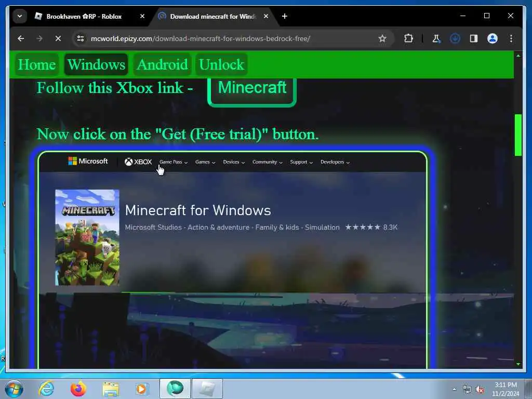Stop loading the page
The width and height of the screenshot is (532, 399).
pos(58,38)
